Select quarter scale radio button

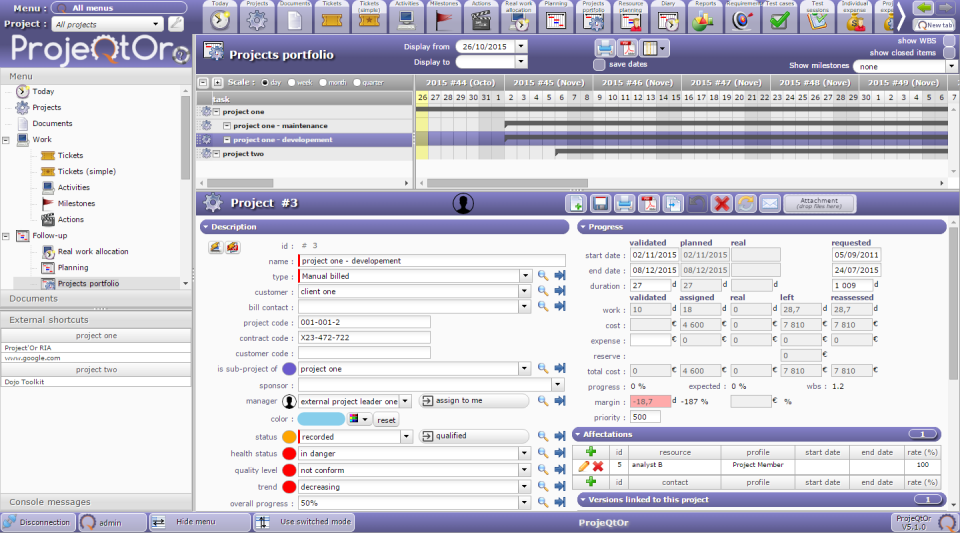pos(357,83)
